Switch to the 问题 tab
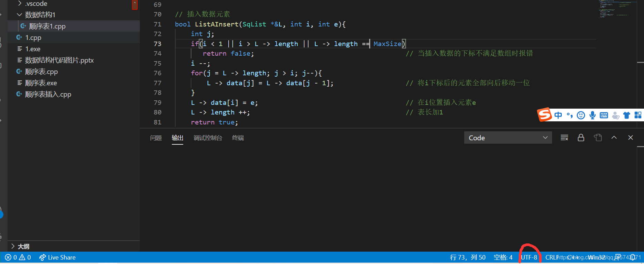Screen dimensions: 644x264 click(x=156, y=138)
